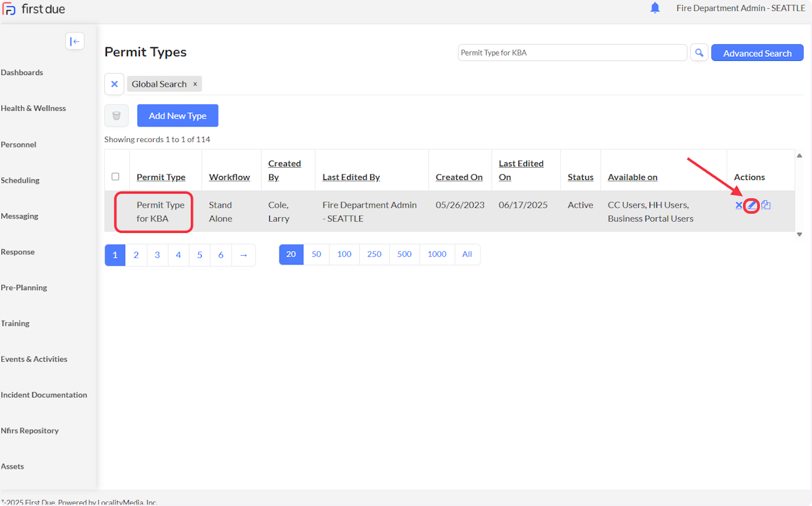
Task: Sort by the Status column
Action: (x=581, y=177)
